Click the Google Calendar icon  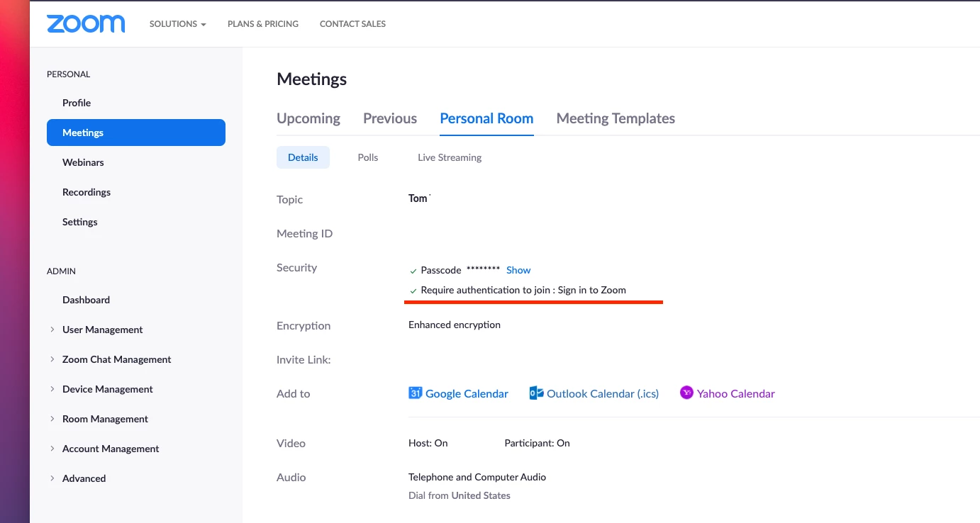[x=416, y=393]
